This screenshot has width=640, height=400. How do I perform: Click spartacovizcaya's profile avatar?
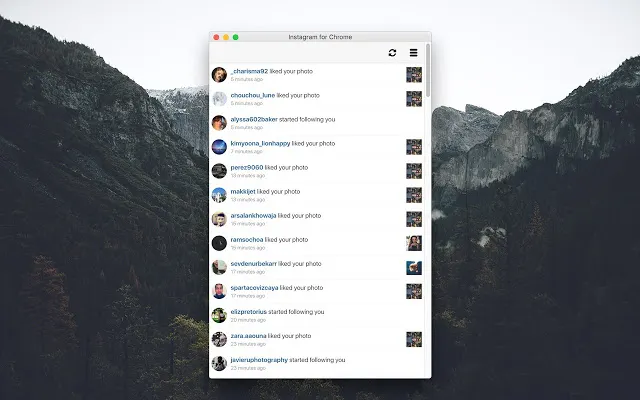pos(219,291)
